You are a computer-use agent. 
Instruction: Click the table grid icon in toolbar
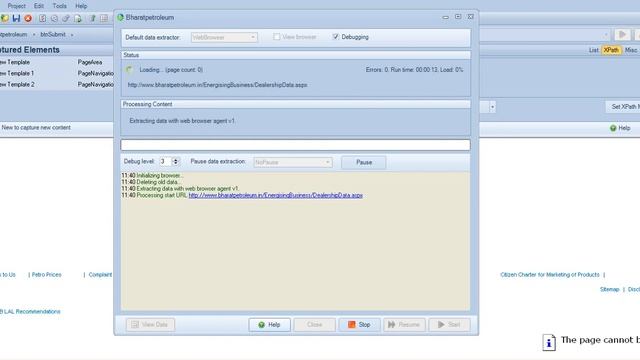(104, 18)
